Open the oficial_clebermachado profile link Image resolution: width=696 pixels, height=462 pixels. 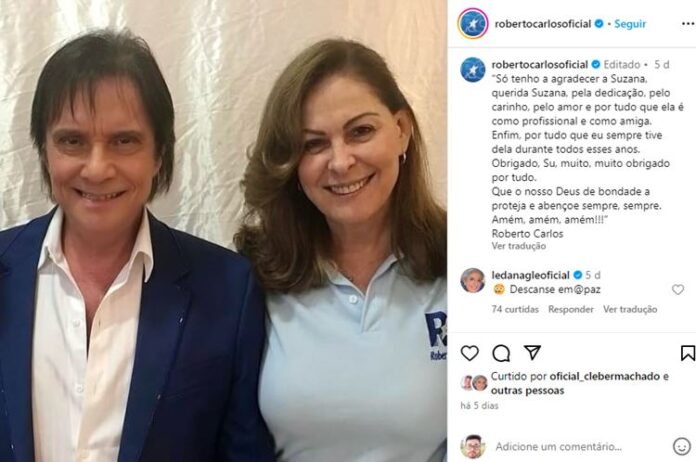[x=601, y=377]
